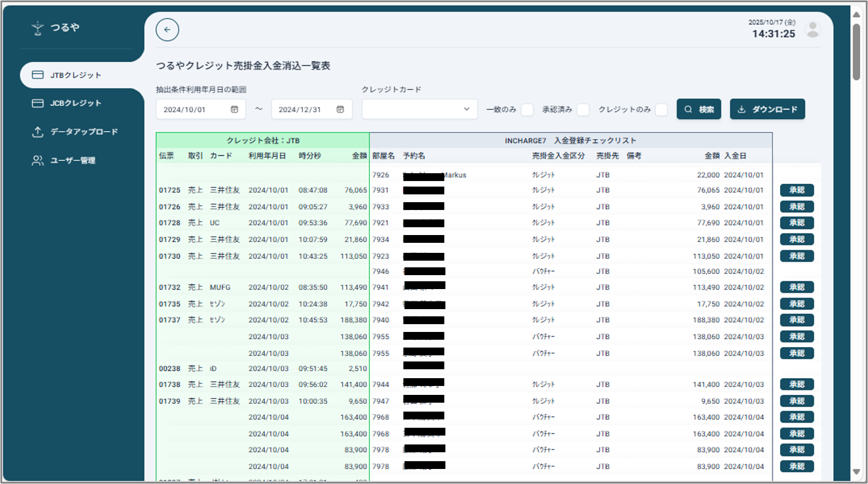
Task: Click the card icon beside JCBクレジット
Action: (38, 103)
